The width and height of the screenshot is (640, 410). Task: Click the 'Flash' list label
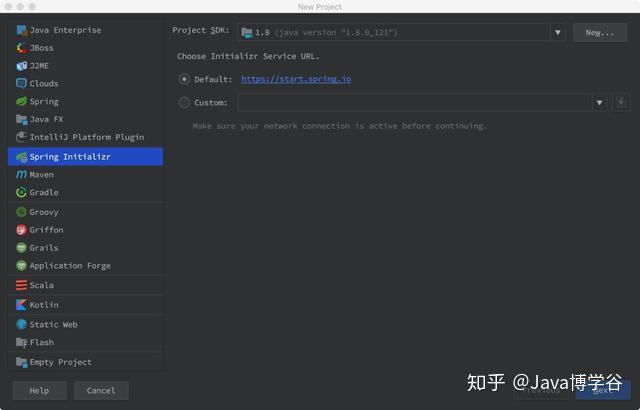point(42,342)
